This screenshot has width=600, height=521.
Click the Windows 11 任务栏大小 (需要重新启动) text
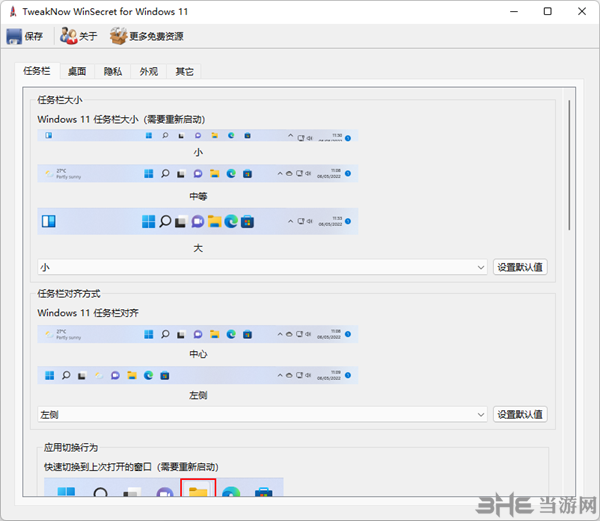click(121, 120)
